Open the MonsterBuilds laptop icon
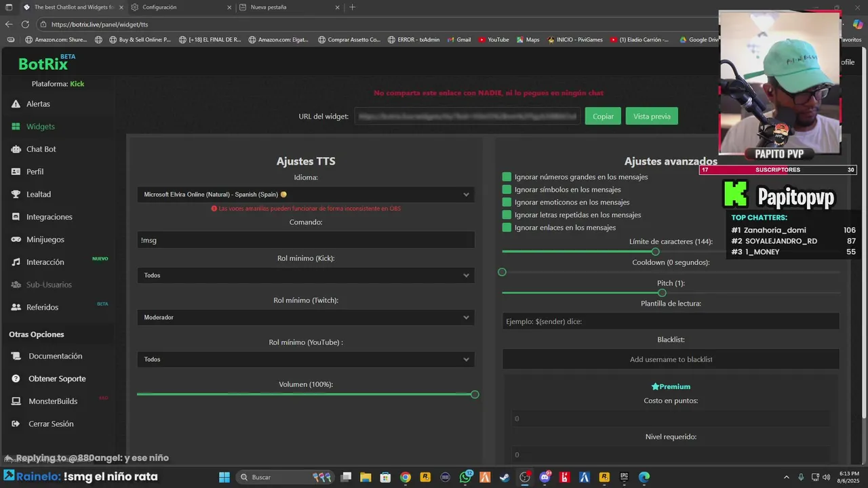Viewport: 868px width, 488px height. pyautogui.click(x=16, y=401)
